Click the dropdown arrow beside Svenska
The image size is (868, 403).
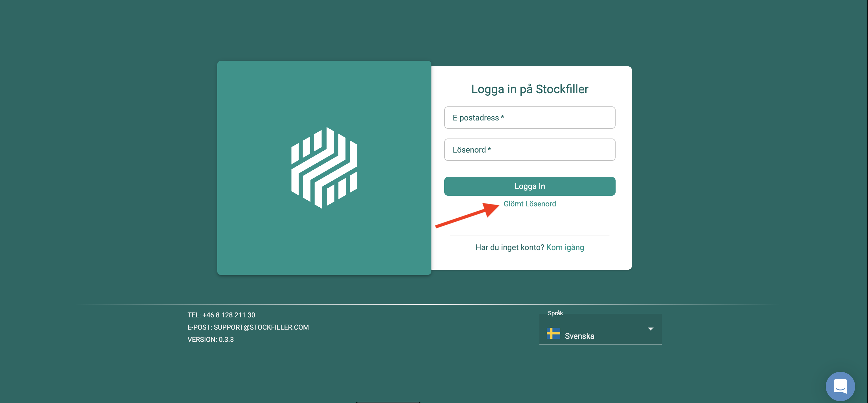click(650, 329)
